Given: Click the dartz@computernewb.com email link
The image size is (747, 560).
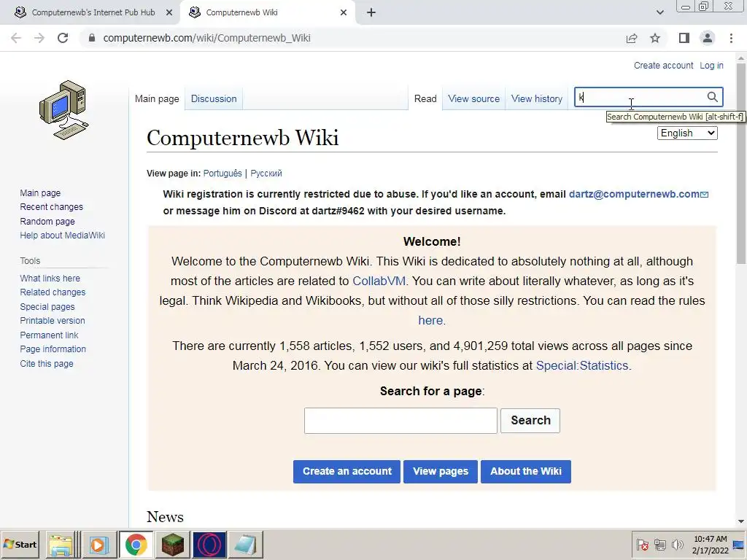Looking at the screenshot, I should (x=638, y=194).
